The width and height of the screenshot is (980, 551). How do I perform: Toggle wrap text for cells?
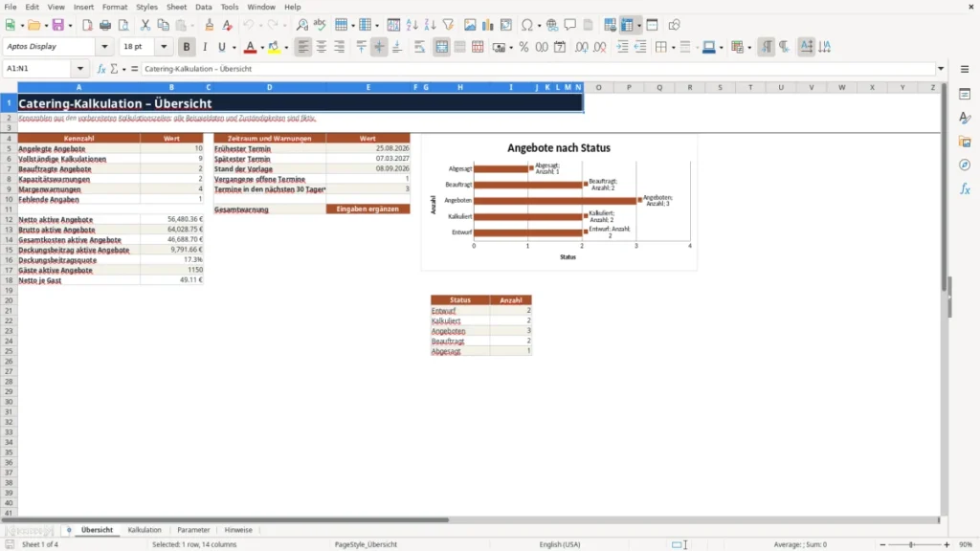pos(419,47)
